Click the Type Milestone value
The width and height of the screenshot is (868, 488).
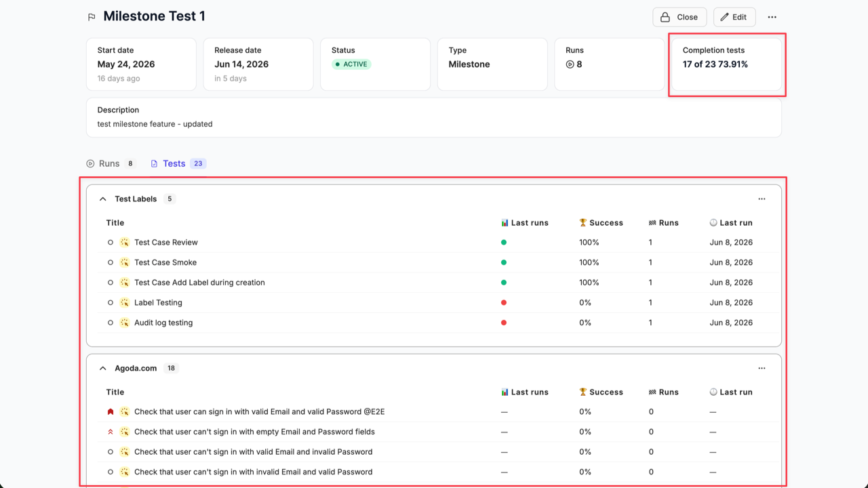click(469, 64)
